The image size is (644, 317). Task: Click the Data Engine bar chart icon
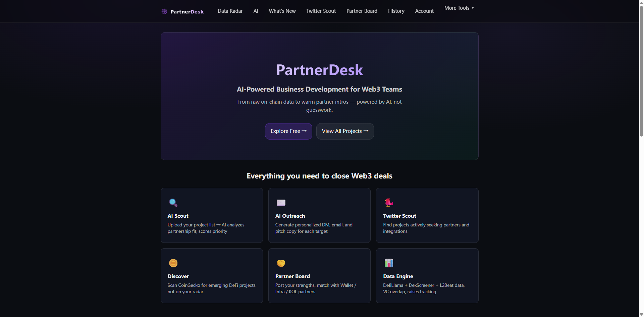tap(389, 263)
